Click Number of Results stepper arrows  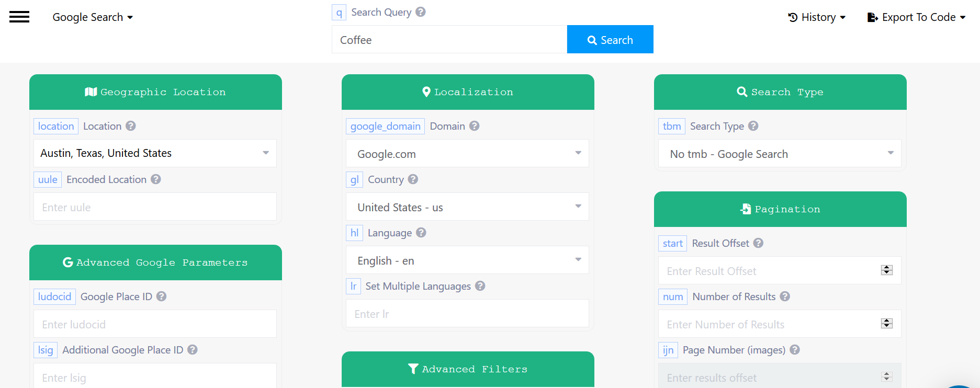pyautogui.click(x=887, y=324)
